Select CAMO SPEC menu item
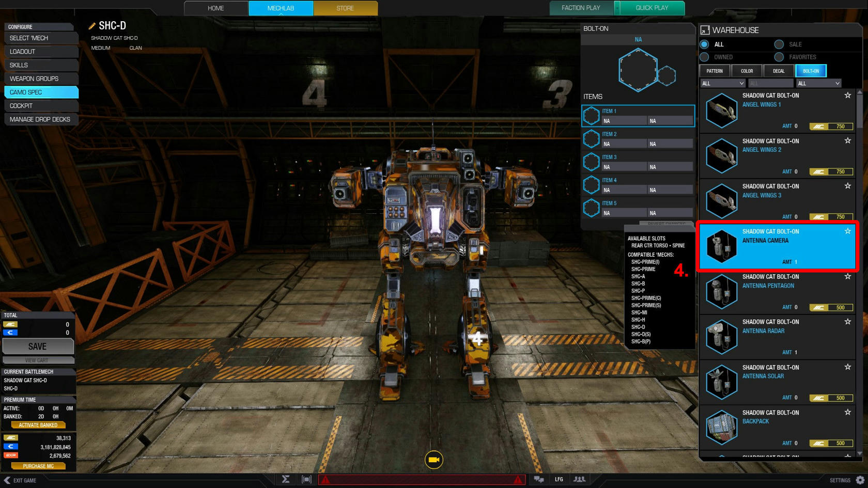This screenshot has width=868, height=488. 41,92
